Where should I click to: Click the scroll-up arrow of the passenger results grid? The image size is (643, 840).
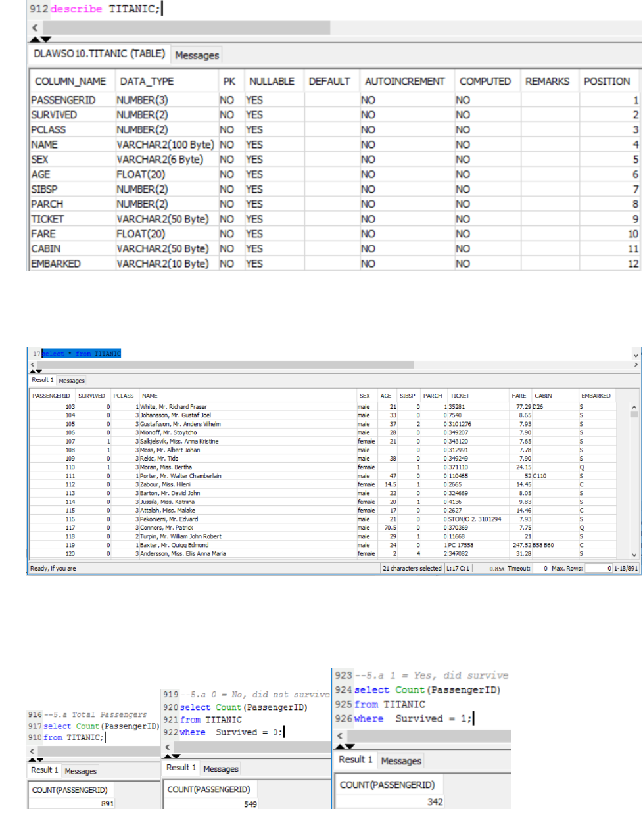tap(634, 408)
